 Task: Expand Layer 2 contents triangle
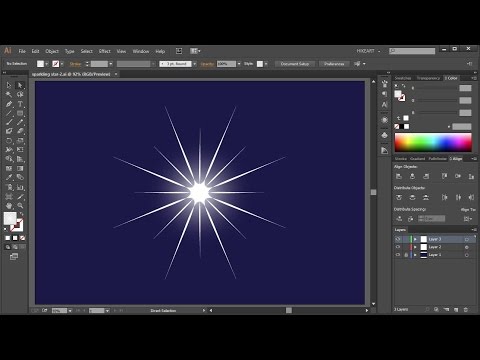(x=415, y=247)
